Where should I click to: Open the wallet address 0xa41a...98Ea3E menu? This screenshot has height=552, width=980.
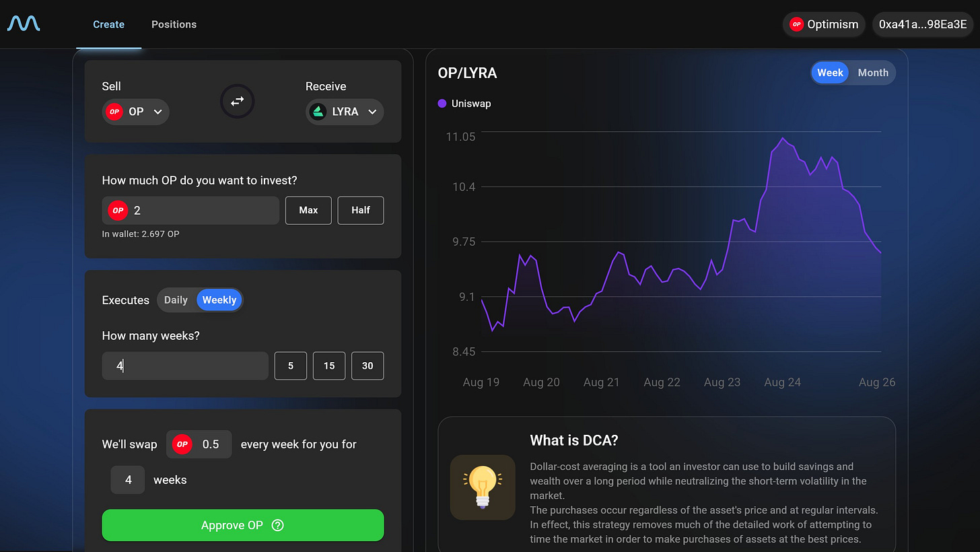click(x=923, y=24)
